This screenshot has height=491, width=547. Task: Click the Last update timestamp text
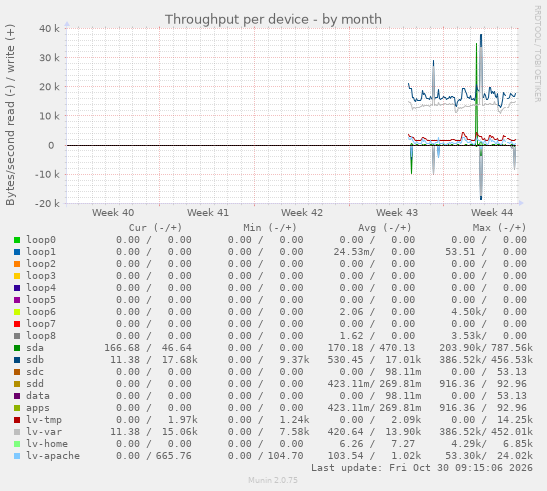coord(422,468)
